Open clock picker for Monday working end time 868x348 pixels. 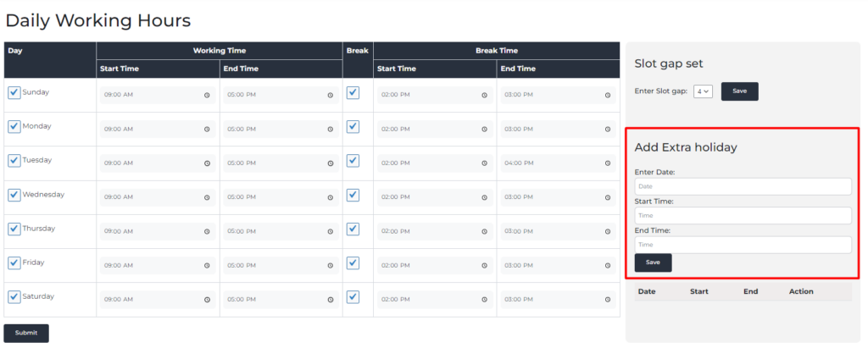[331, 130]
